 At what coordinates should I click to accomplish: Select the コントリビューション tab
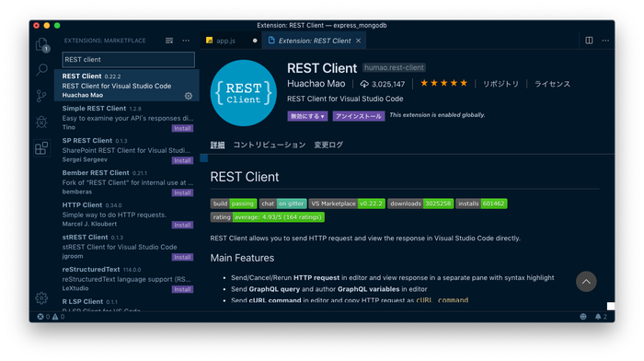270,145
